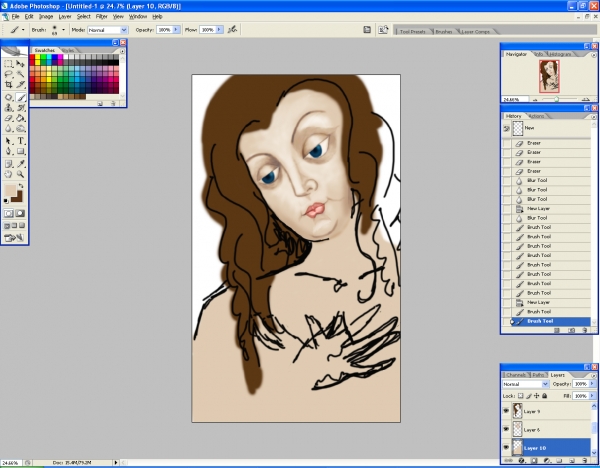Open the File menu

coord(15,16)
